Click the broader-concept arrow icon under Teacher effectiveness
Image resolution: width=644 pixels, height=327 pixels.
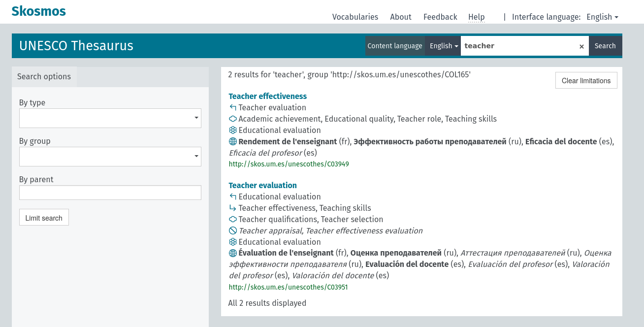[x=233, y=107]
